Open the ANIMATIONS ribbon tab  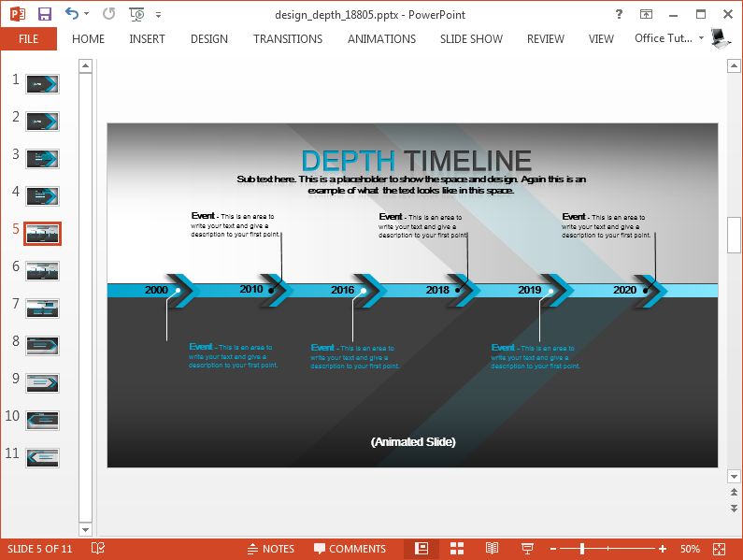click(x=381, y=39)
